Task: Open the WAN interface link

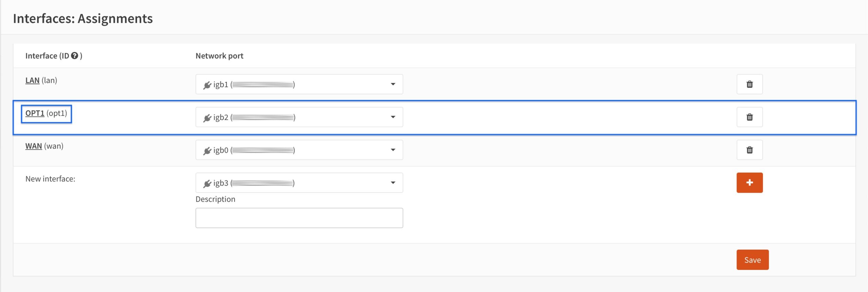Action: pos(34,146)
